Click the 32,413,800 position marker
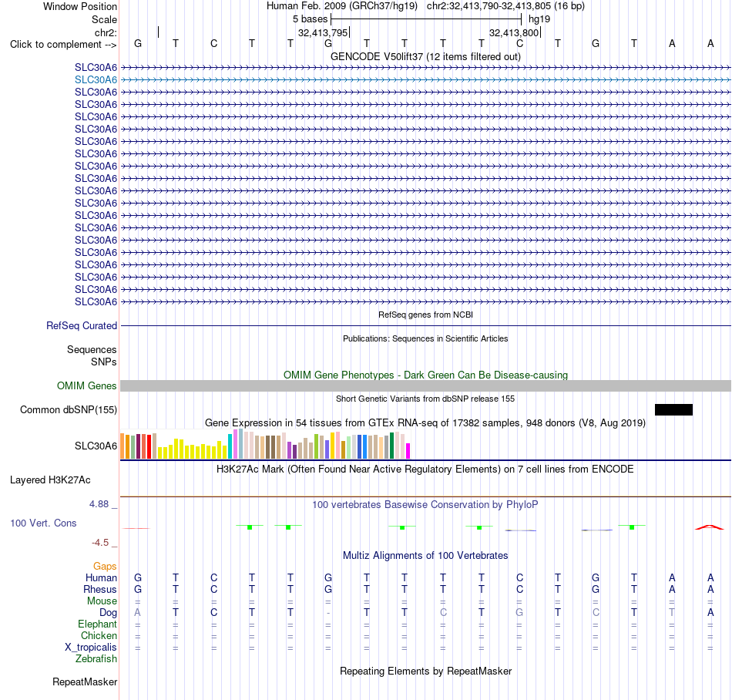This screenshot has height=700, width=732. pos(514,32)
